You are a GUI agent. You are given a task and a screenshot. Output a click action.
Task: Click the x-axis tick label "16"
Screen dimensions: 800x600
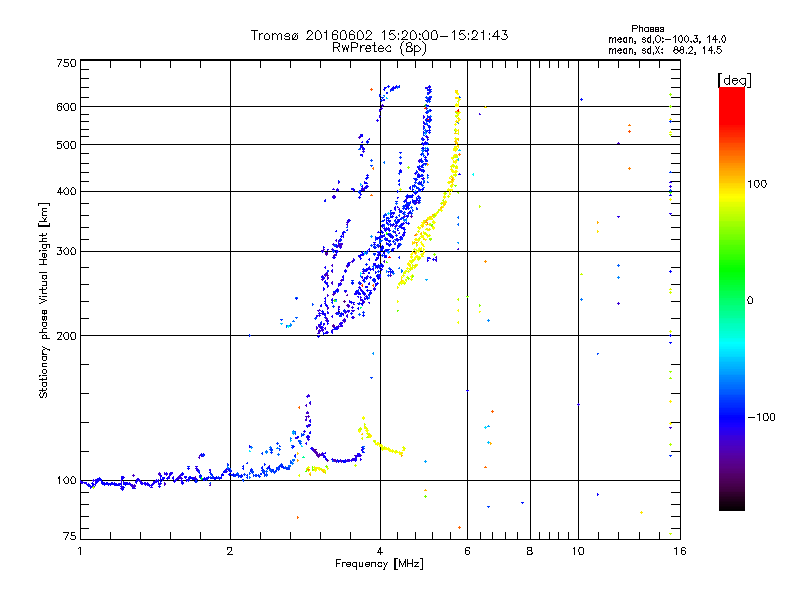[x=680, y=551]
